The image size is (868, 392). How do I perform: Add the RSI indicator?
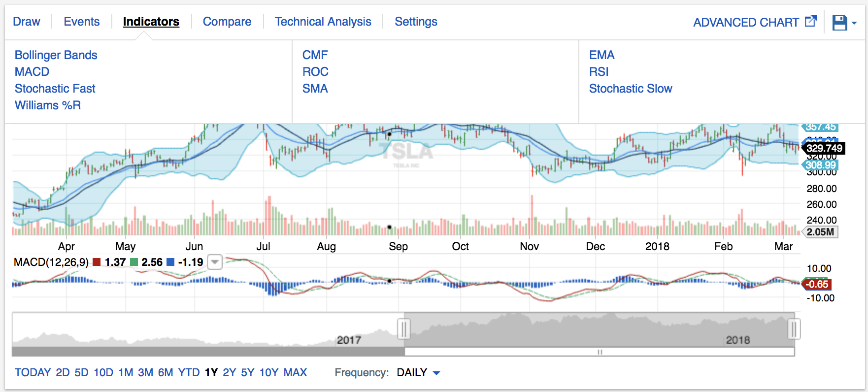[599, 72]
